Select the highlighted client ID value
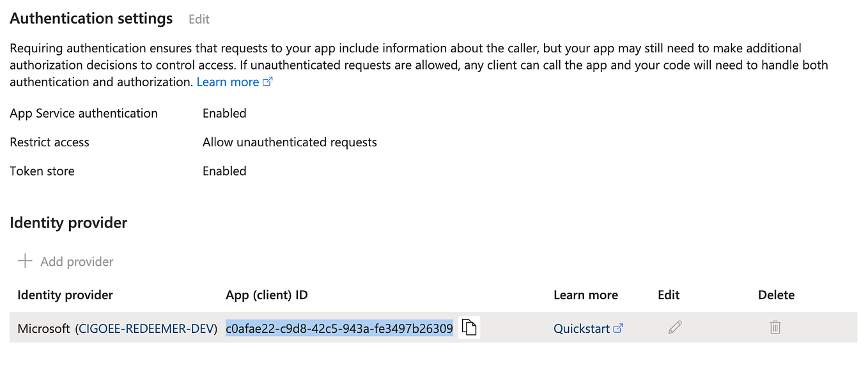Image resolution: width=868 pixels, height=368 pixels. point(339,327)
